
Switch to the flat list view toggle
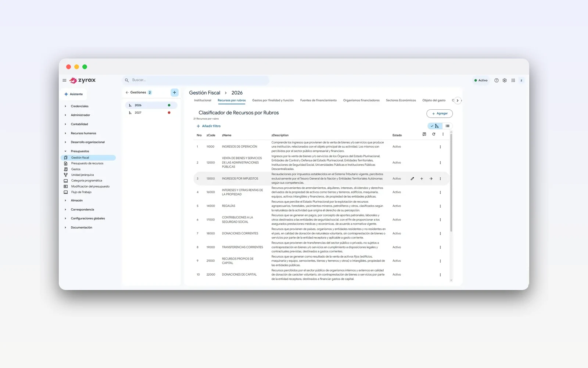tap(447, 126)
